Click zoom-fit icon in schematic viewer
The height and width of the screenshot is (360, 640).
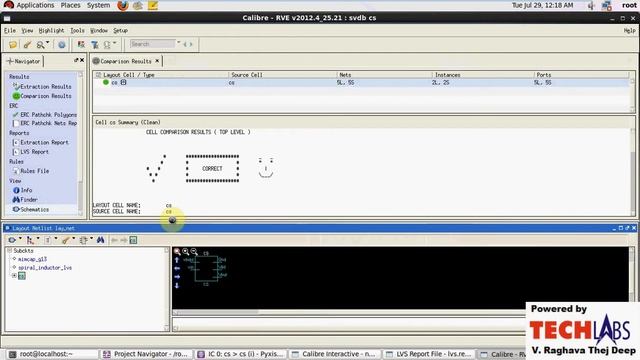point(177,252)
